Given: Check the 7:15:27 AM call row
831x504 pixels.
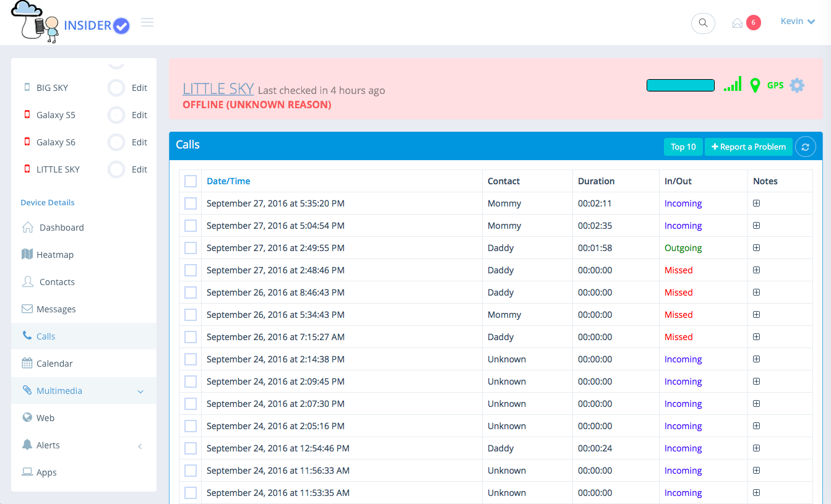Looking at the screenshot, I should [x=191, y=337].
